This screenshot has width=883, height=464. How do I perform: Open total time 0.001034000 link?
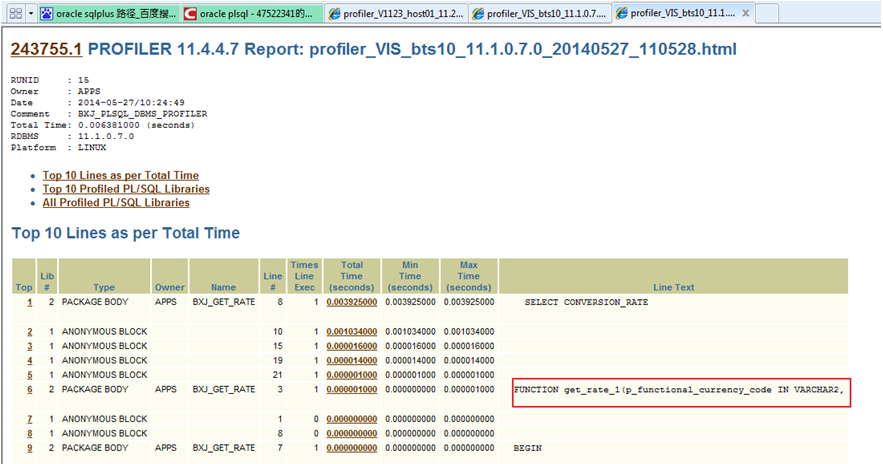click(x=352, y=332)
